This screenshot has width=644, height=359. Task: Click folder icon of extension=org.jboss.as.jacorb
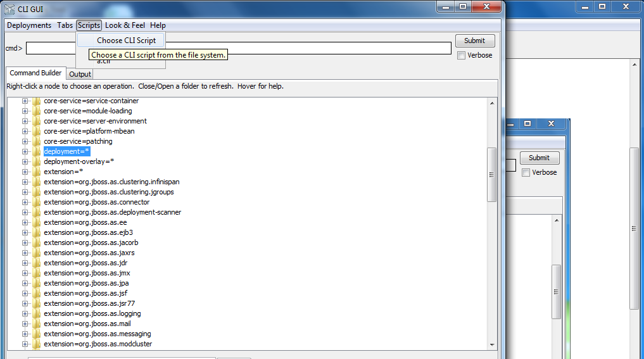37,242
